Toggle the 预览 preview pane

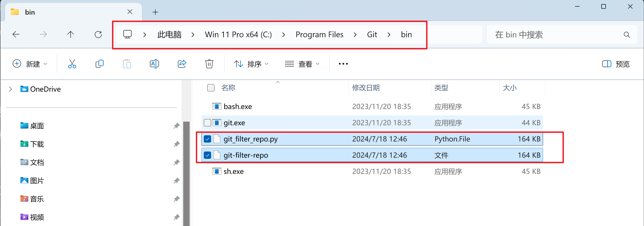click(x=615, y=64)
